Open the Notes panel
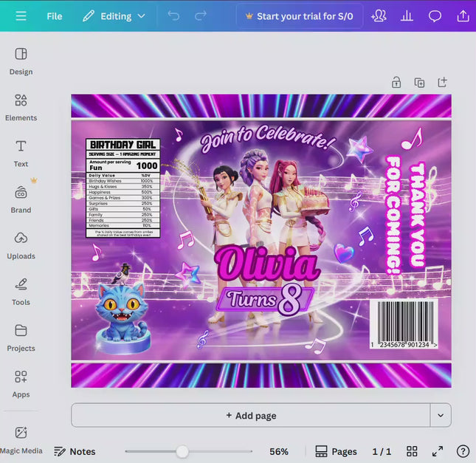476x463 pixels. coord(75,451)
